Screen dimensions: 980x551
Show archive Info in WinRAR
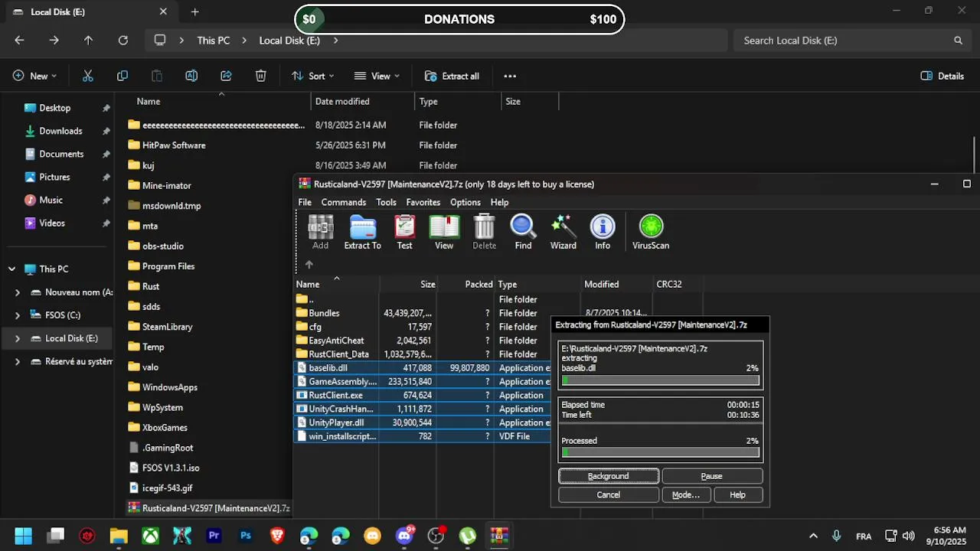tap(603, 232)
